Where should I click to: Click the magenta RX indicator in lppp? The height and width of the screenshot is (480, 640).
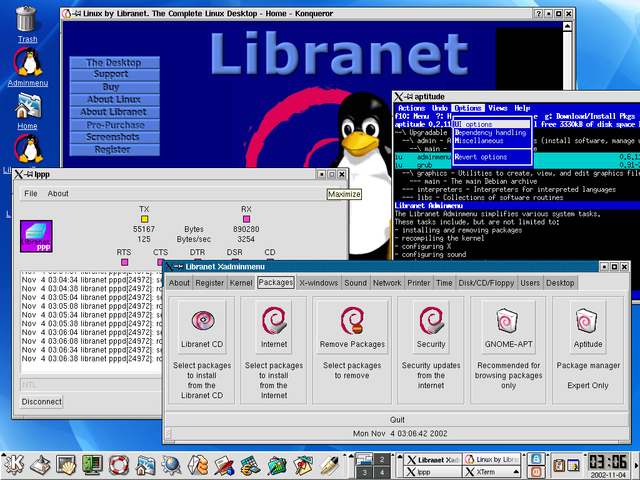point(246,219)
